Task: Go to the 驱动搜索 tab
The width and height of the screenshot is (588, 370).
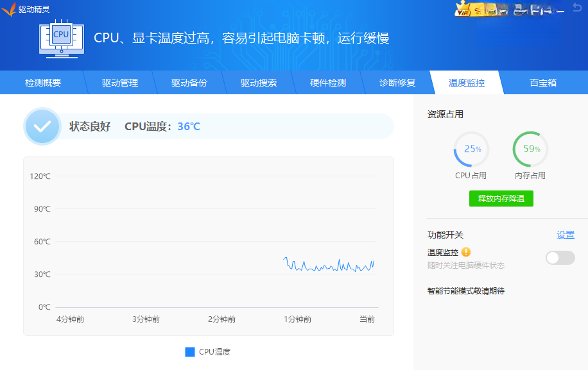Action: 259,83
